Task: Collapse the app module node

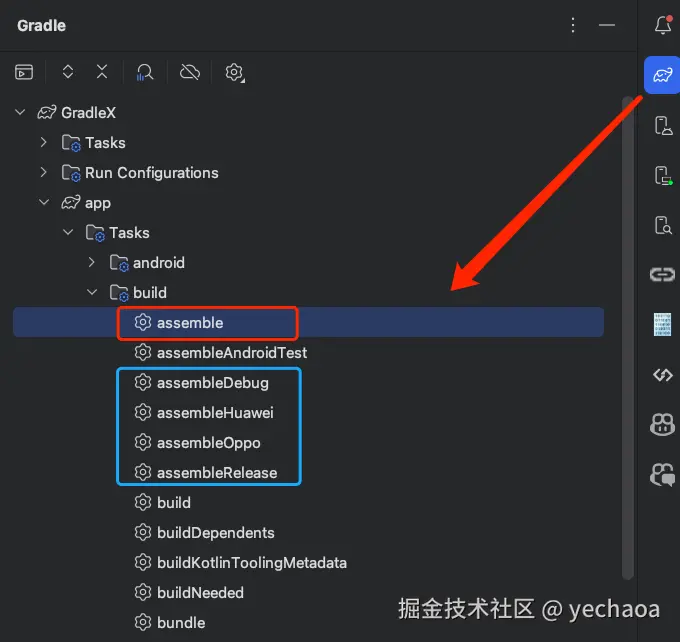Action: [44, 202]
